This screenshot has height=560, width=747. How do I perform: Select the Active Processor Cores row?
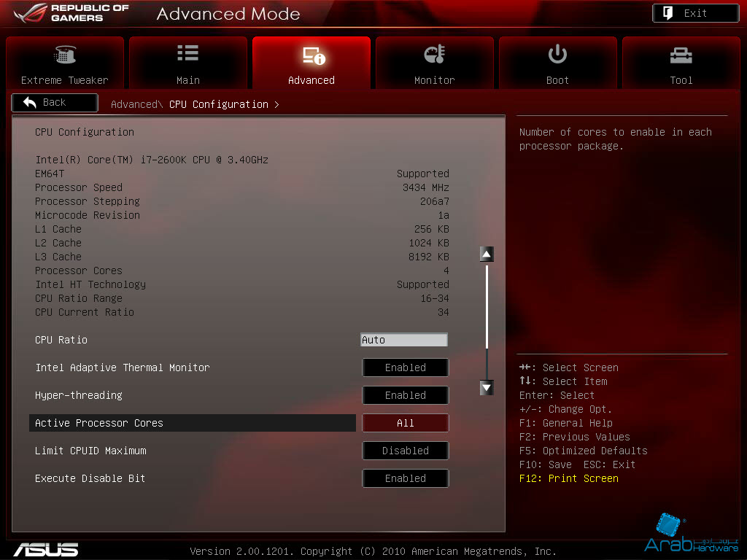point(193,423)
